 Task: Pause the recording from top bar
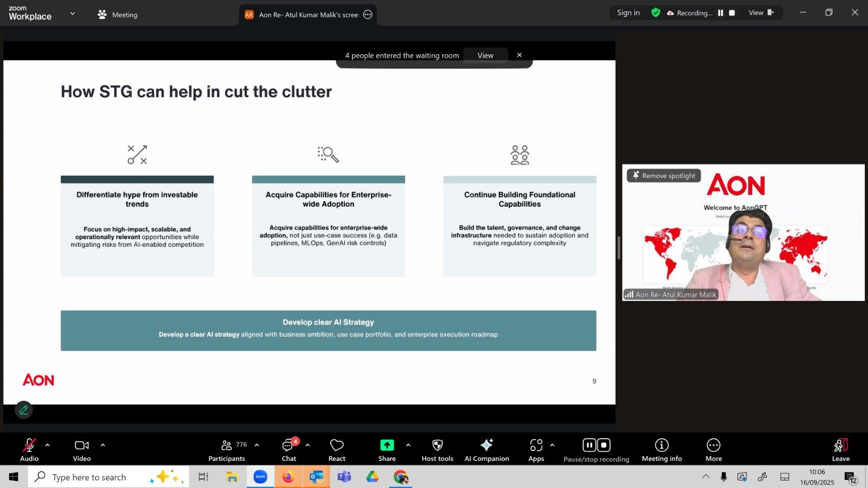(x=720, y=13)
